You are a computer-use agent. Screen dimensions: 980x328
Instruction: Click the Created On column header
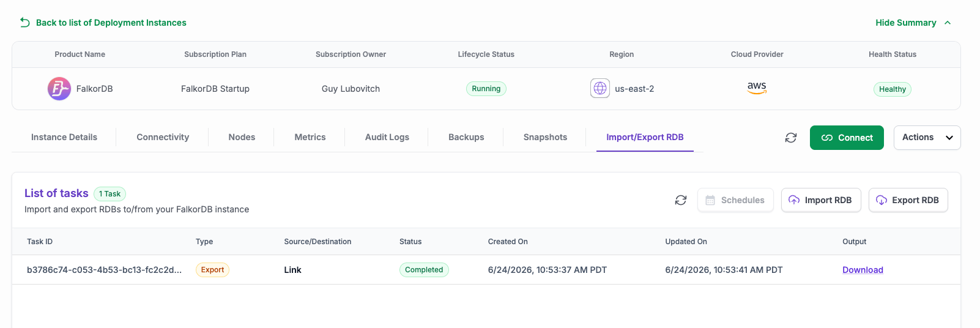tap(508, 242)
